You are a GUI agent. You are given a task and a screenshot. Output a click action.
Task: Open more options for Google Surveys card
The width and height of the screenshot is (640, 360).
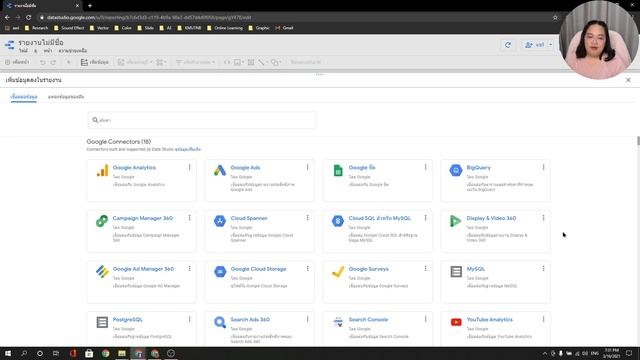425,269
